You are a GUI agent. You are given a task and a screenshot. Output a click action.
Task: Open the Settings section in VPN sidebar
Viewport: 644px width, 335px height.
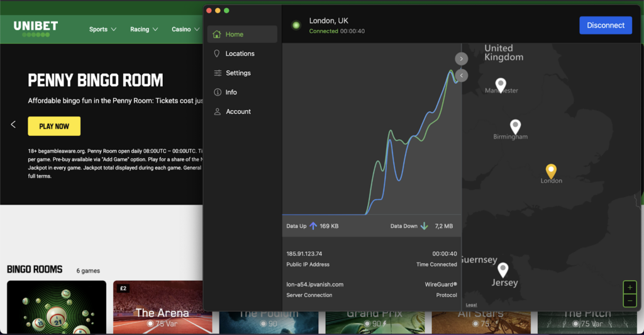coord(242,73)
